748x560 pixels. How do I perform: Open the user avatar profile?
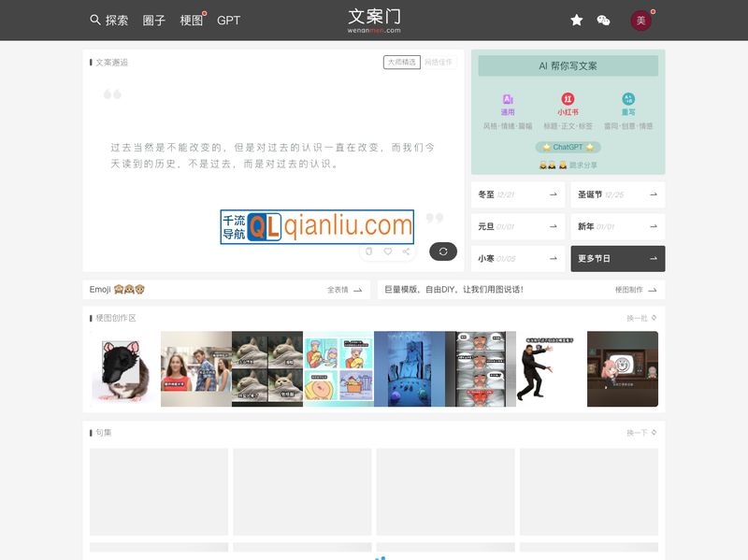[640, 21]
